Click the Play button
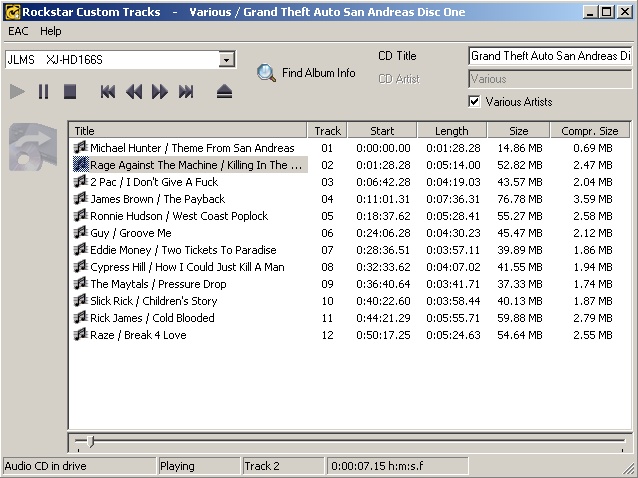 click(17, 92)
